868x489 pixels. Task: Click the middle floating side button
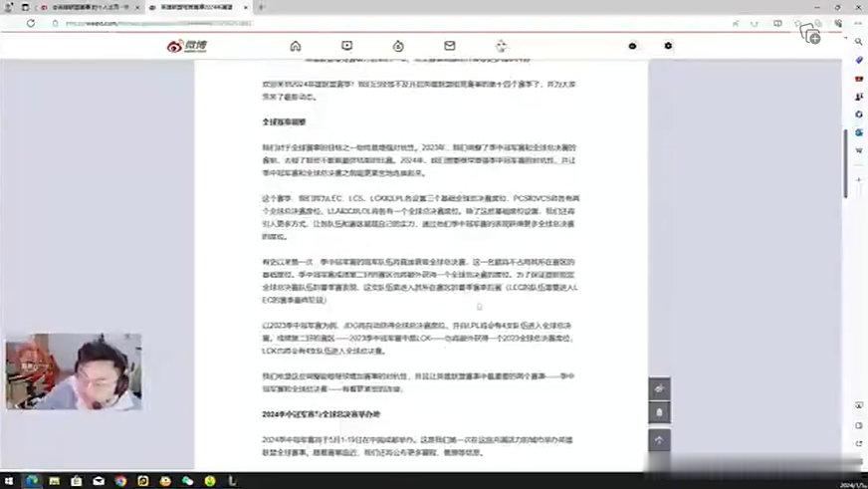point(659,412)
